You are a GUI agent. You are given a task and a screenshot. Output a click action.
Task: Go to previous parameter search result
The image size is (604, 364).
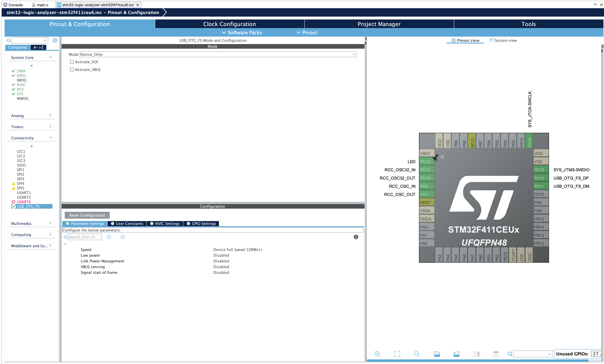click(x=109, y=237)
